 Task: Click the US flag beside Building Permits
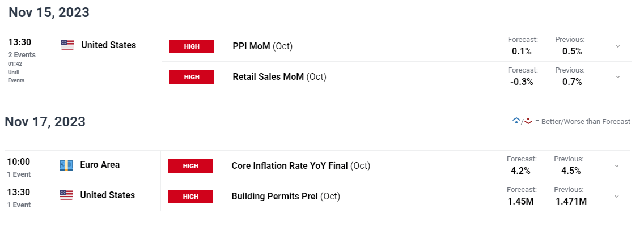click(66, 195)
